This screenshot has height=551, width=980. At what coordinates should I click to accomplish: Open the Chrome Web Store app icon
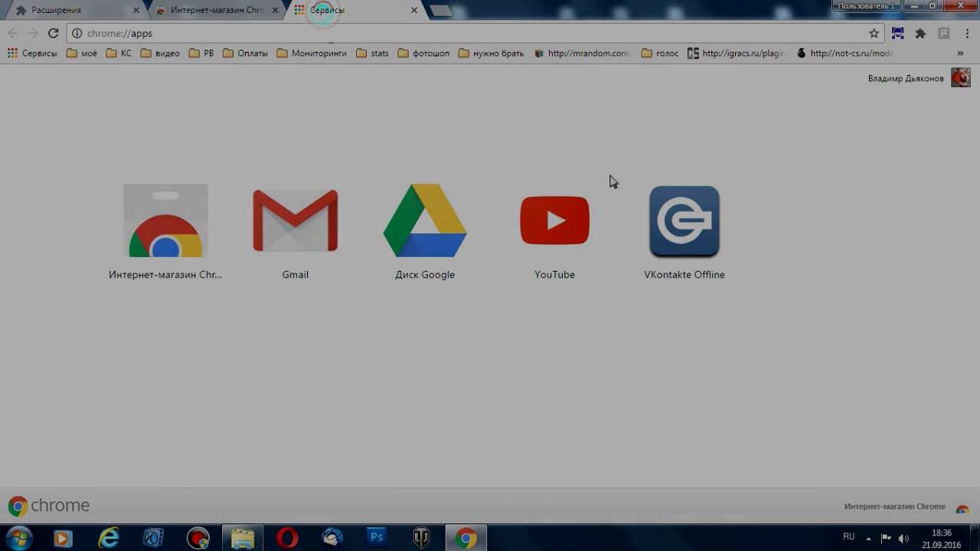(x=165, y=221)
